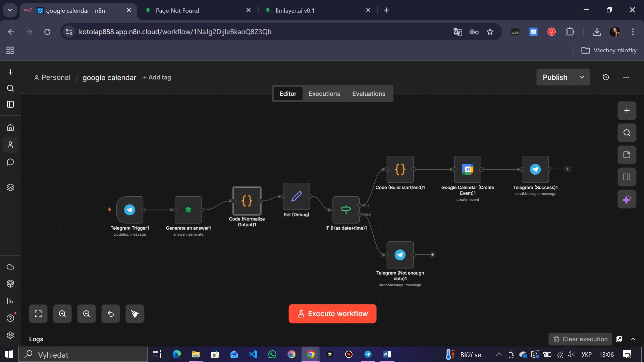Toggle the n8n sidebar panel icon
644x362 pixels.
click(10, 104)
